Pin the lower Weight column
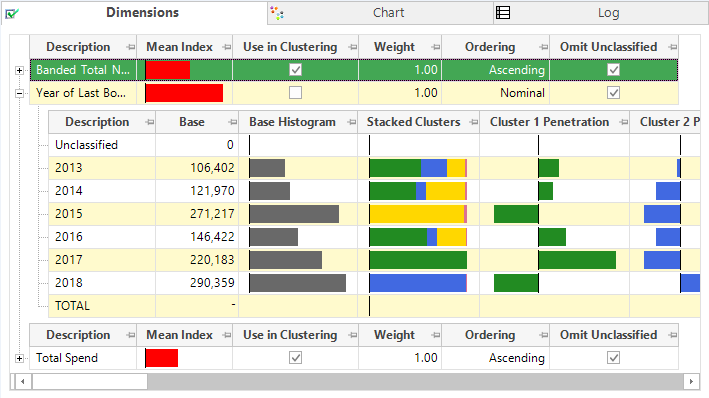 [x=435, y=335]
